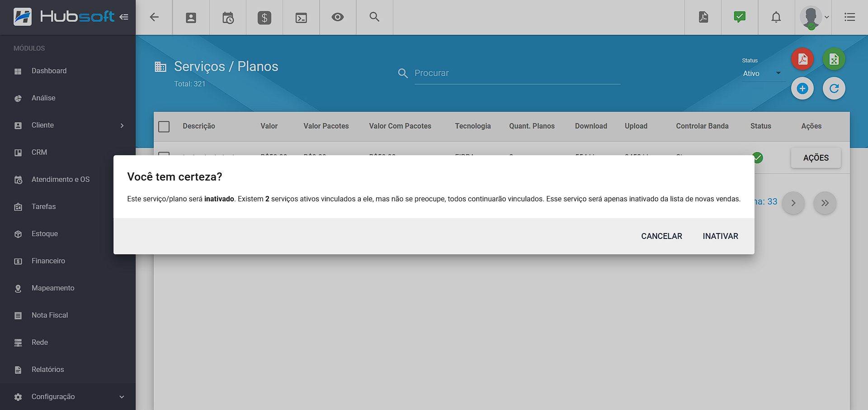This screenshot has width=868, height=410.
Task: Jump to last page double arrow
Action: coord(825,203)
